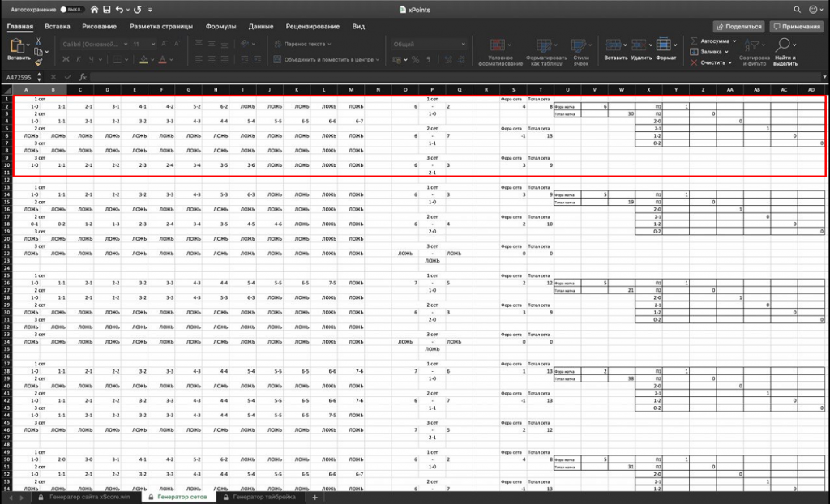830x504 pixels.
Task: Open the Рецензирование ribbon tab
Action: [x=313, y=27]
